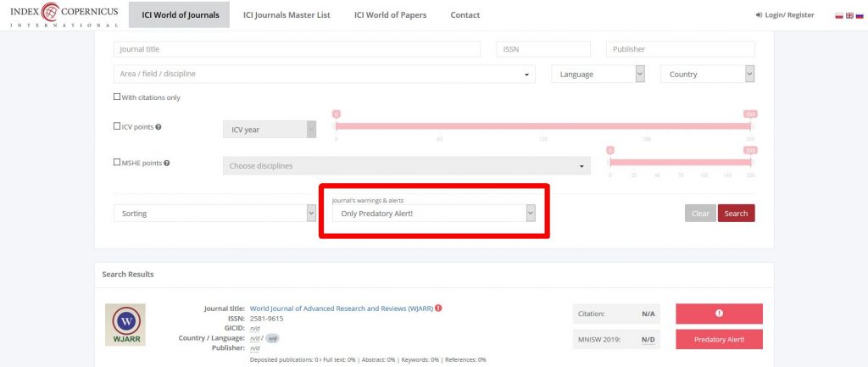This screenshot has height=367, width=868.
Task: Open the WJARR journal logo thumbnail
Action: [125, 325]
